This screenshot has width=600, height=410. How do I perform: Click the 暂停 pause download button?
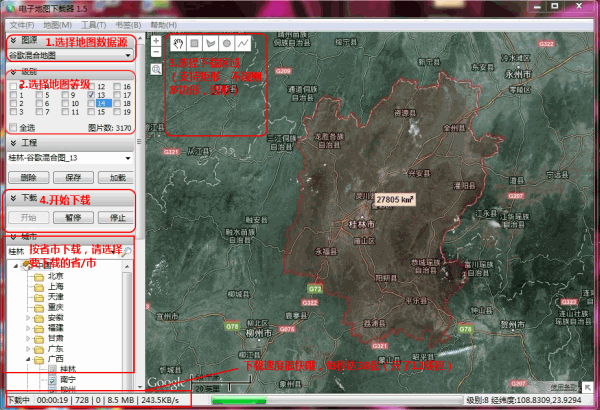pyautogui.click(x=71, y=216)
